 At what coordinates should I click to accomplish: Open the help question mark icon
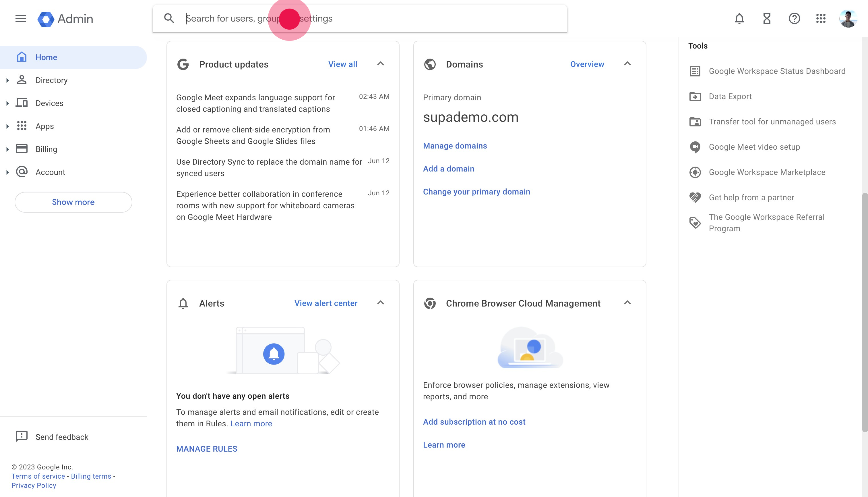click(x=794, y=18)
